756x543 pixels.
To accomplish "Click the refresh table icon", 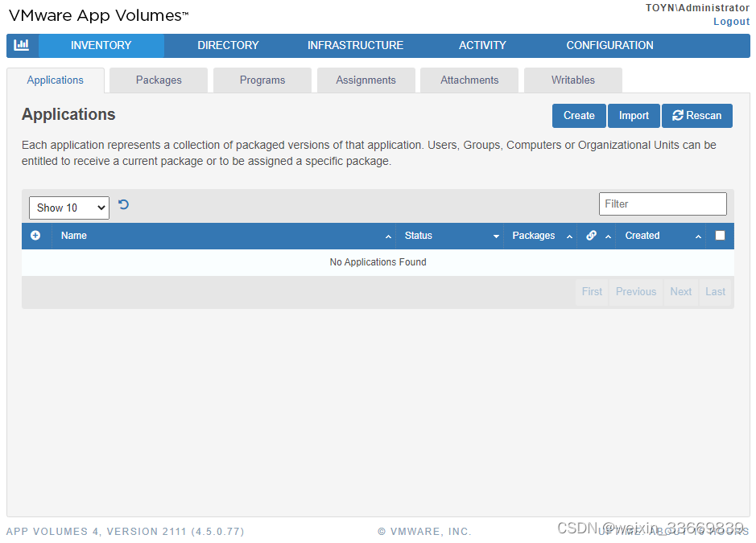I will click(123, 205).
